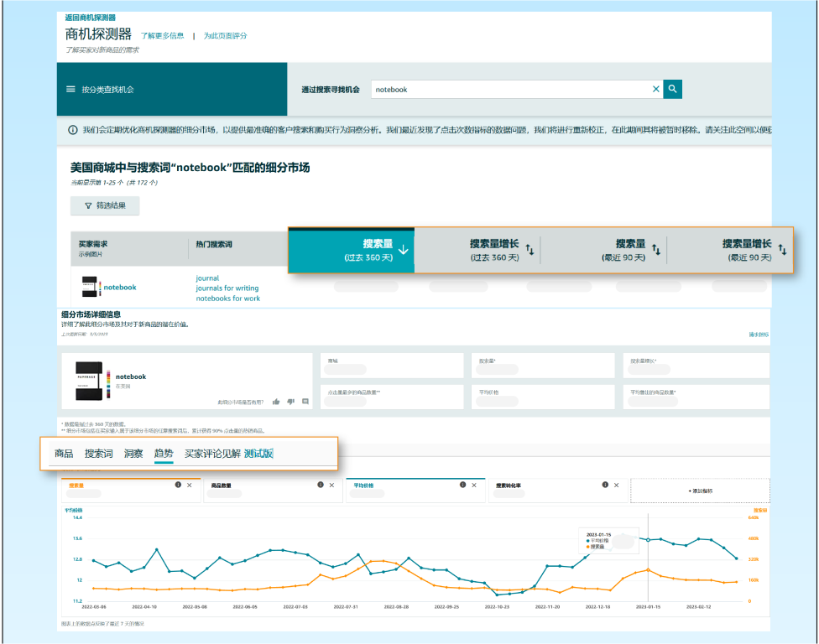Click the 商城 detail card

(392, 366)
